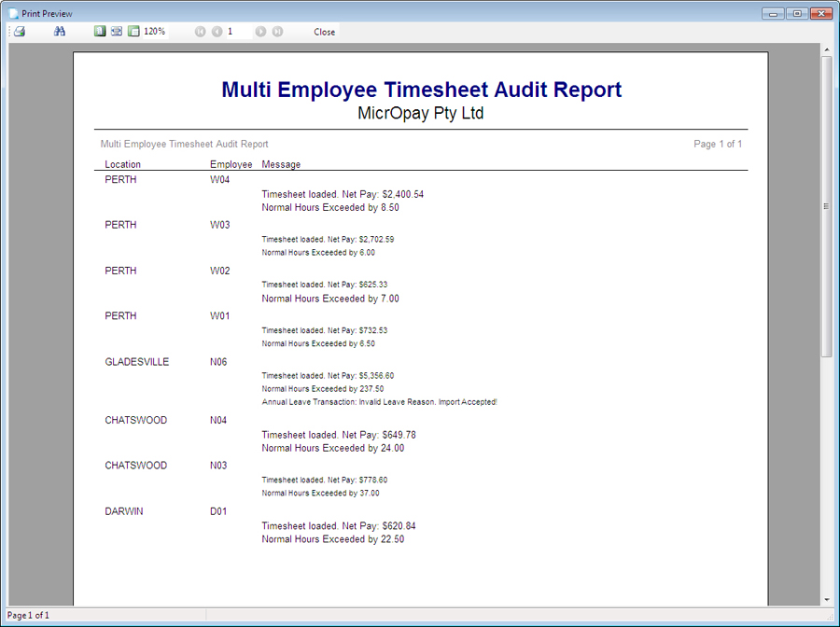The height and width of the screenshot is (627, 840).
Task: Open Find using the binoculars icon
Action: [60, 32]
